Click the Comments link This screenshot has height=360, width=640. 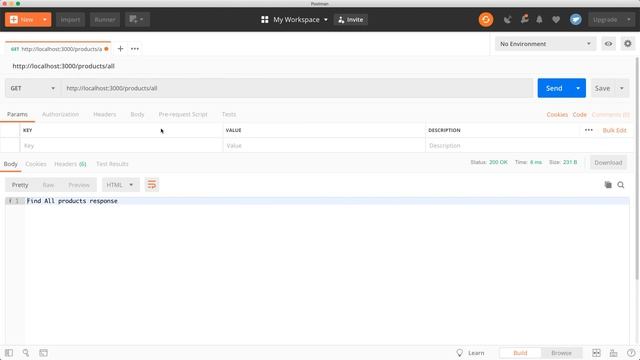pos(611,115)
